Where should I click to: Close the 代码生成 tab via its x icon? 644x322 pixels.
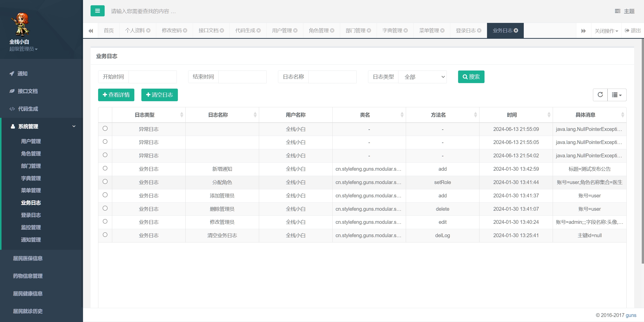(259, 30)
